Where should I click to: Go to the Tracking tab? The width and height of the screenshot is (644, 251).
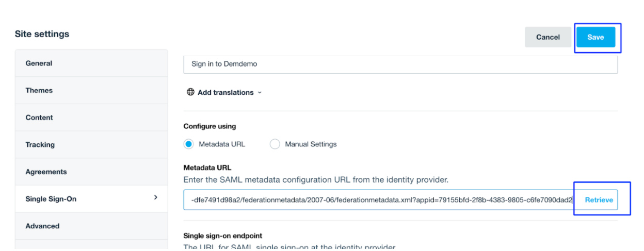point(40,145)
